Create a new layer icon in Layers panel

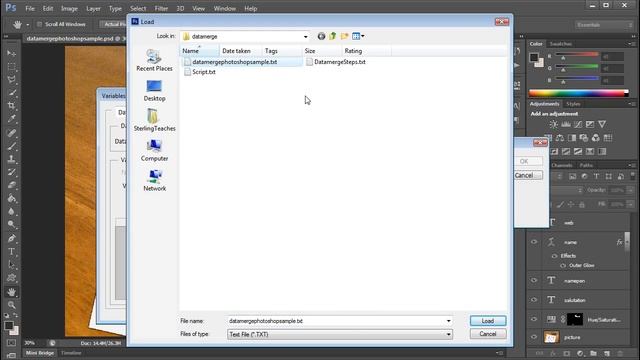pos(607,353)
